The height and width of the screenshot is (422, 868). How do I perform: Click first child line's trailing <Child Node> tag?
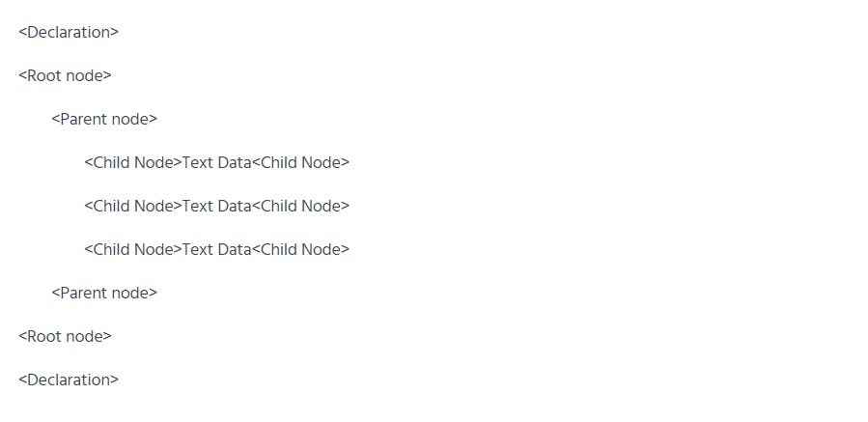coord(300,162)
